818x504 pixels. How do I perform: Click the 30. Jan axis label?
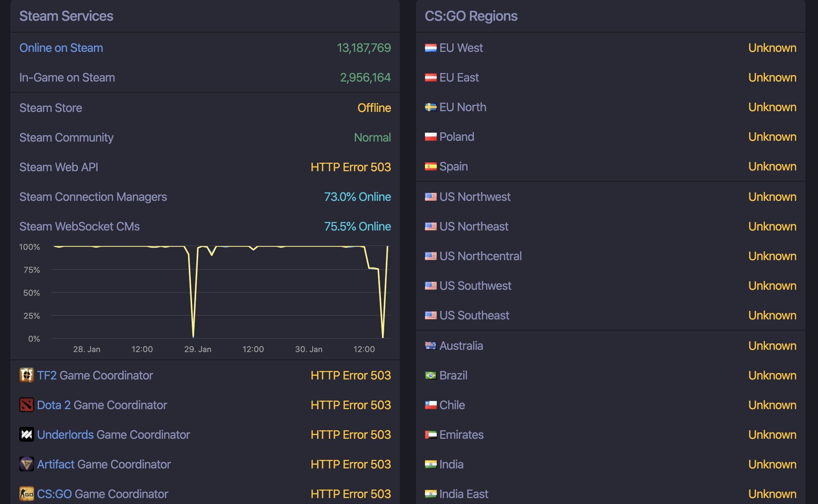point(309,349)
